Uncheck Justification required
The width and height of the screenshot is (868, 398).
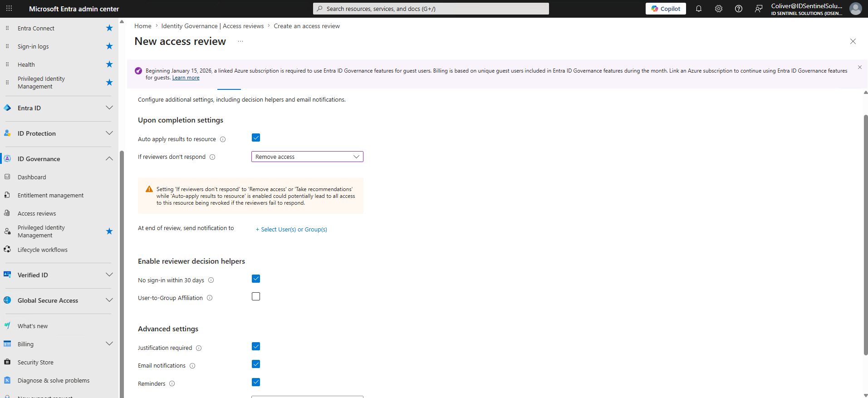click(256, 346)
